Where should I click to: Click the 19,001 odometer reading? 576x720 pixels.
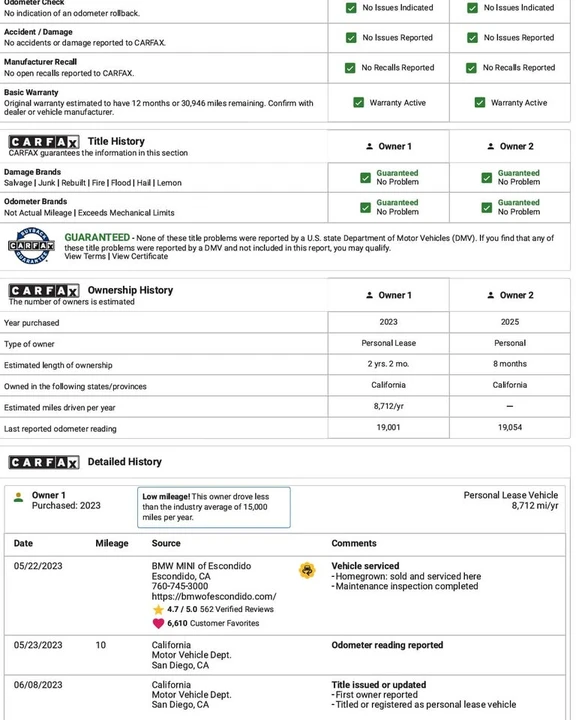389,427
